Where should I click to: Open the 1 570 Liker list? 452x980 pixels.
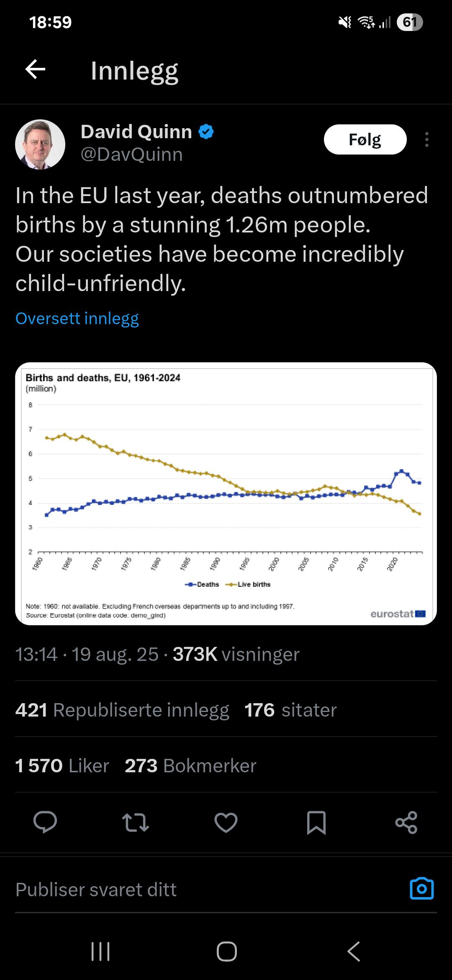point(62,766)
